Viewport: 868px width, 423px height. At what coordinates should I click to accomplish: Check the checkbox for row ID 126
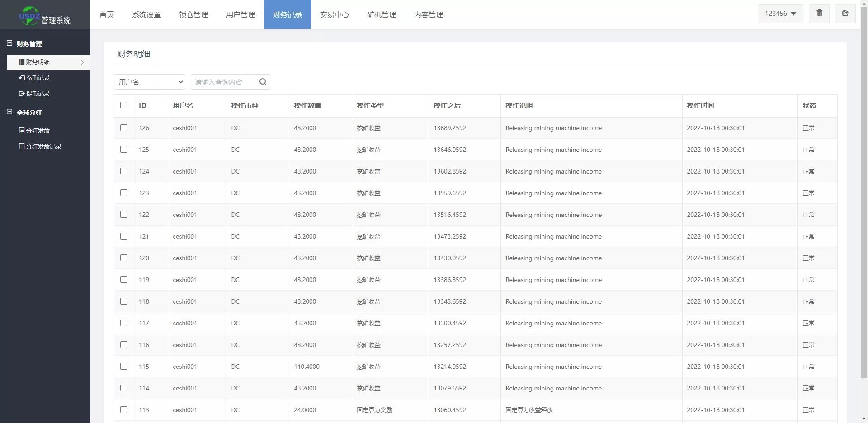pyautogui.click(x=123, y=128)
